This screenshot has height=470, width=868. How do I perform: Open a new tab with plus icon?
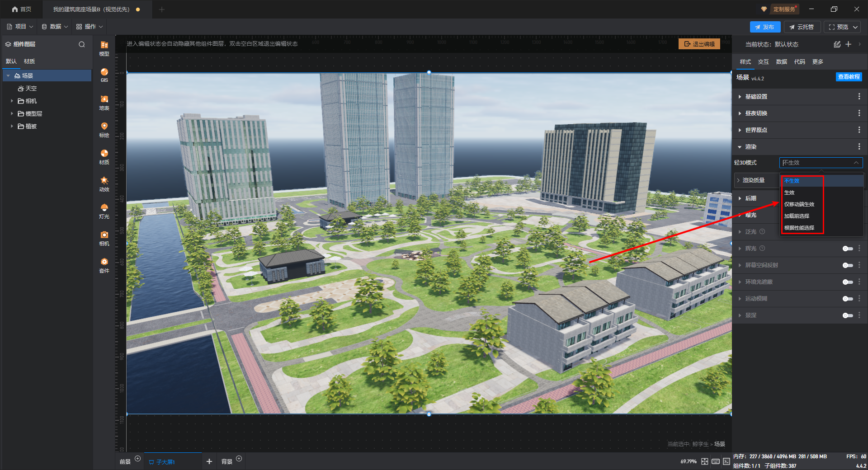pyautogui.click(x=162, y=9)
